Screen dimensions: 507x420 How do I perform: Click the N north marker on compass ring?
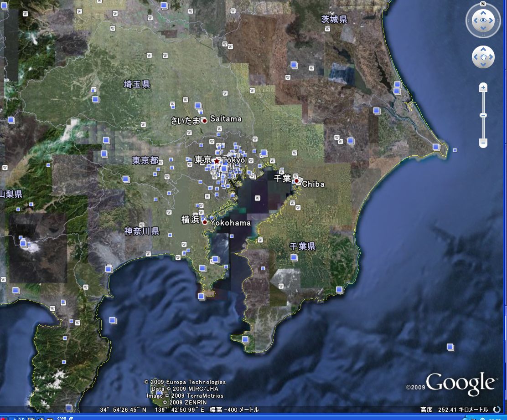point(483,4)
